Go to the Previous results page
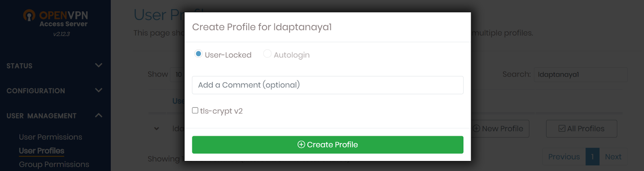Viewport: 644px width, 171px height. [564, 157]
